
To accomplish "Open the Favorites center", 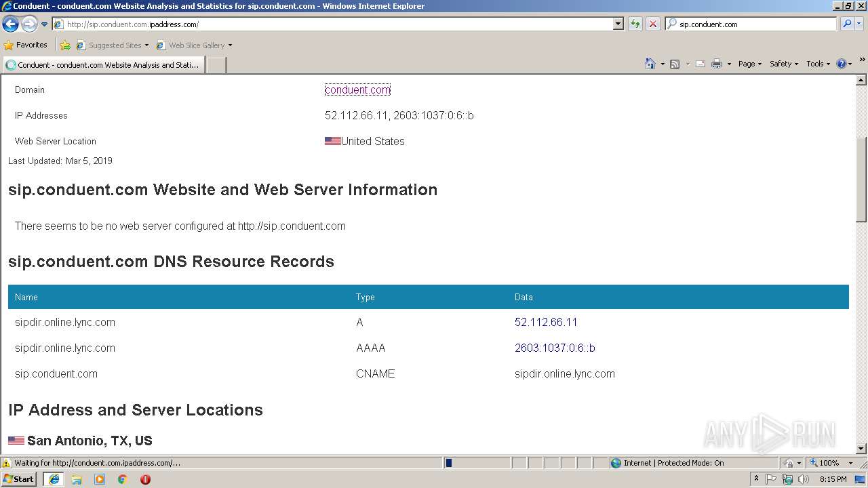I will 26,45.
